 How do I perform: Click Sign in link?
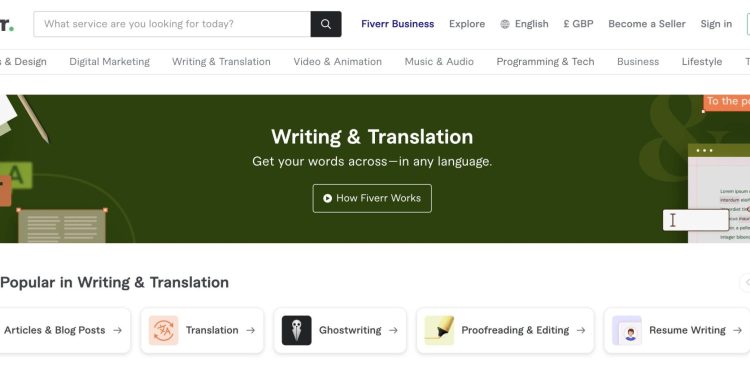(716, 24)
